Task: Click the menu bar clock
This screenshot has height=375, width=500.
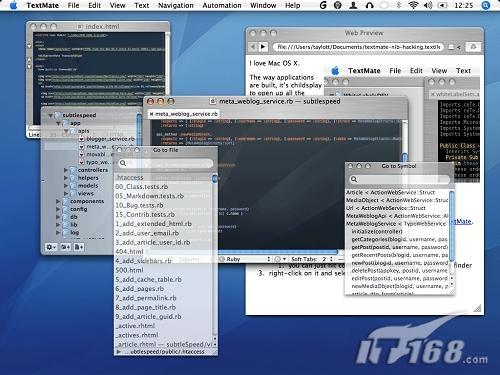Action: [x=464, y=5]
